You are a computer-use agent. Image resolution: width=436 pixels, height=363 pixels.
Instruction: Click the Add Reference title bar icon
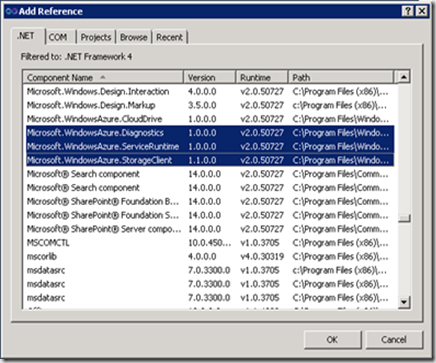11,11
